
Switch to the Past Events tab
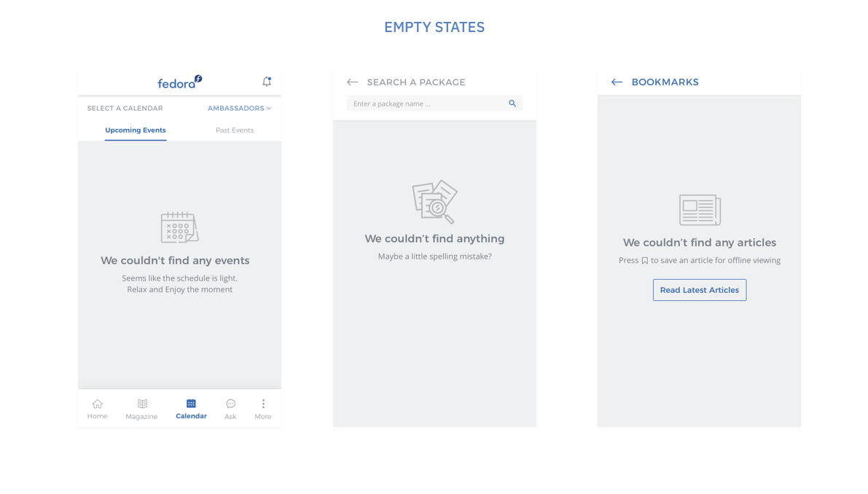pyautogui.click(x=235, y=130)
